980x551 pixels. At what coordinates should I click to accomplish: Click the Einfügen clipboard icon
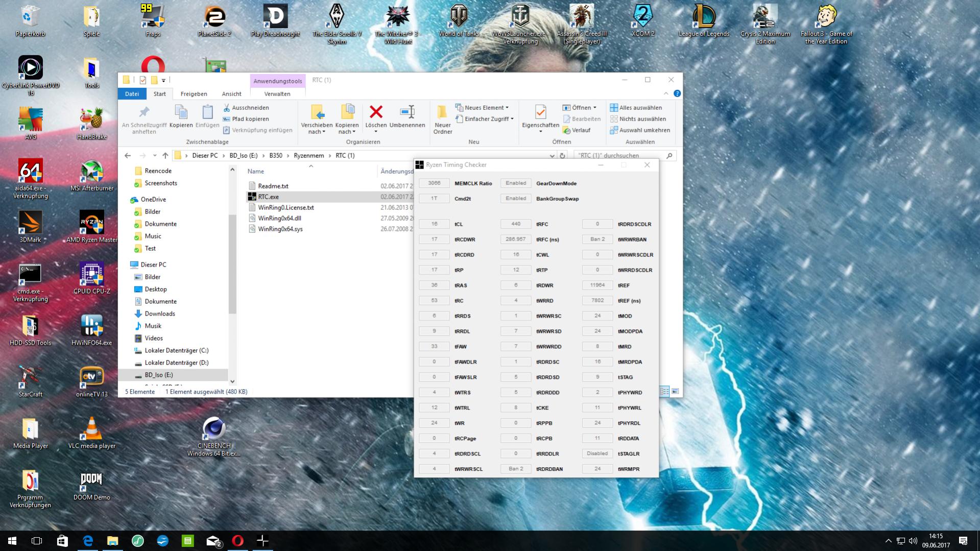pyautogui.click(x=207, y=116)
